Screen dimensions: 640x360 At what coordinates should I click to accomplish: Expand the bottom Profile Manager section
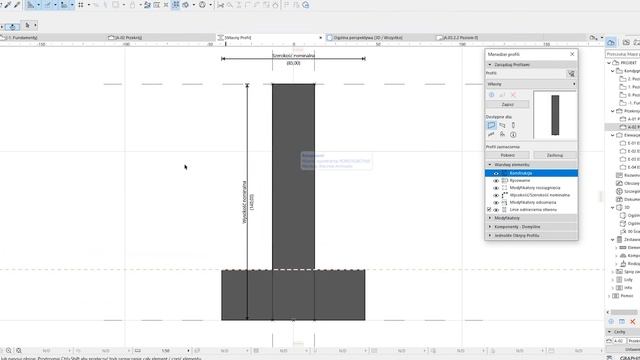tap(490, 236)
